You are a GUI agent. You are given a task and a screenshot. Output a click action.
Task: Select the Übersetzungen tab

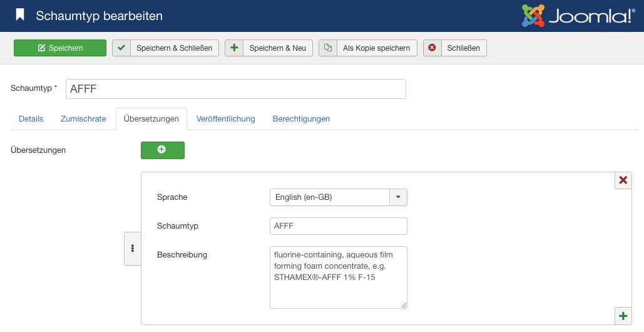point(151,119)
